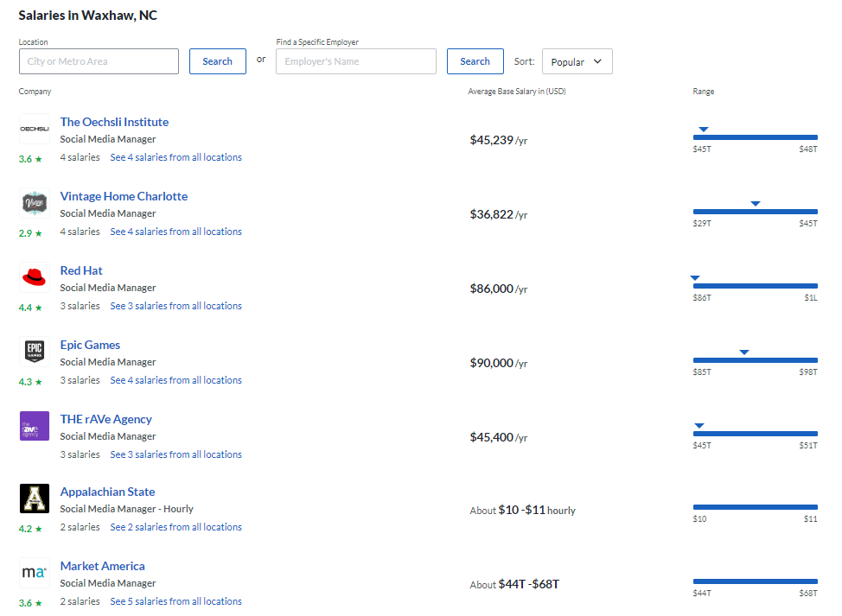This screenshot has width=842, height=616.
Task: Open Vintage Home Charlotte company link
Action: (124, 196)
